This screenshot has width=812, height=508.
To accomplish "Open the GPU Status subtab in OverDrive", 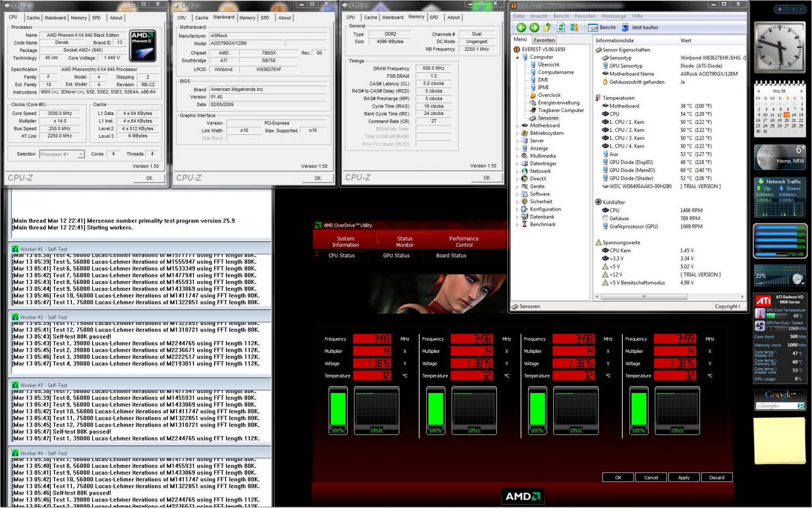I will pos(396,256).
